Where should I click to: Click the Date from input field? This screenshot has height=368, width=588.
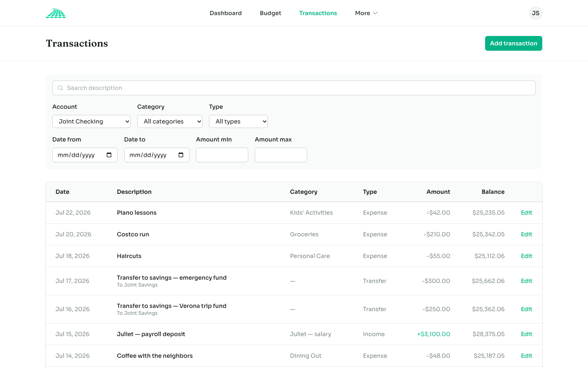coord(85,155)
